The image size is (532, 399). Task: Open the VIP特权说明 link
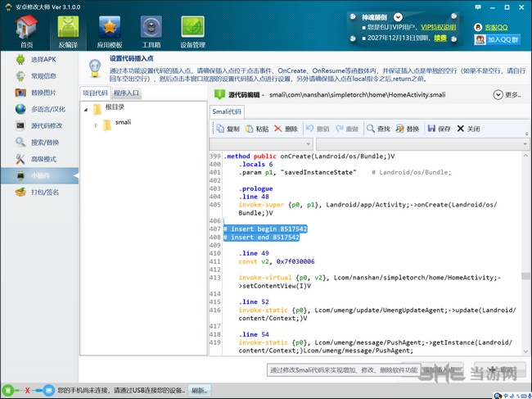[439, 27]
